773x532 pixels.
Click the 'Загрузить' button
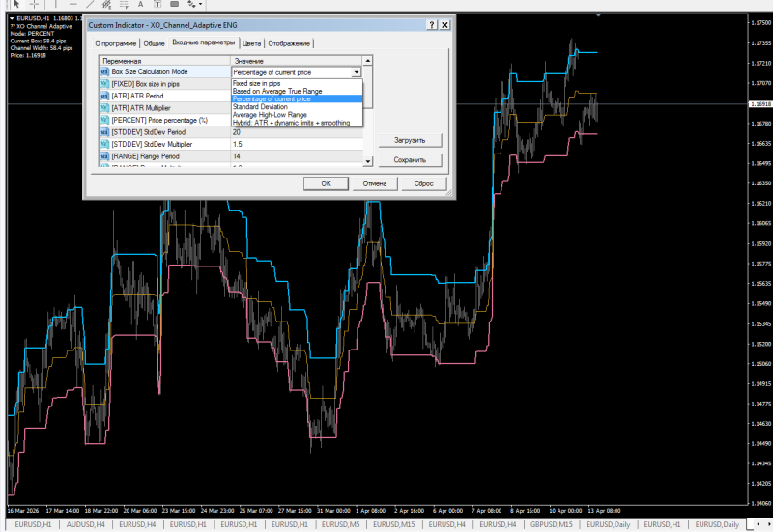(x=410, y=140)
